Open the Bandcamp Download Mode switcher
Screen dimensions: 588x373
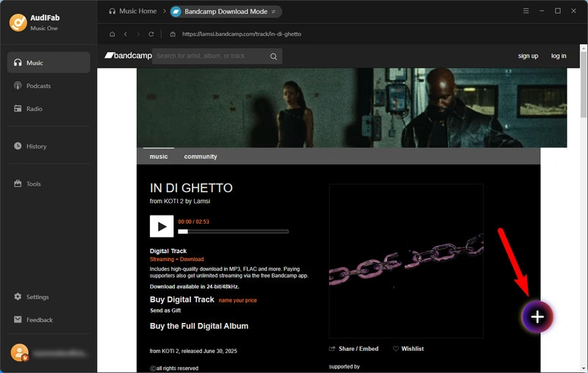click(x=226, y=12)
